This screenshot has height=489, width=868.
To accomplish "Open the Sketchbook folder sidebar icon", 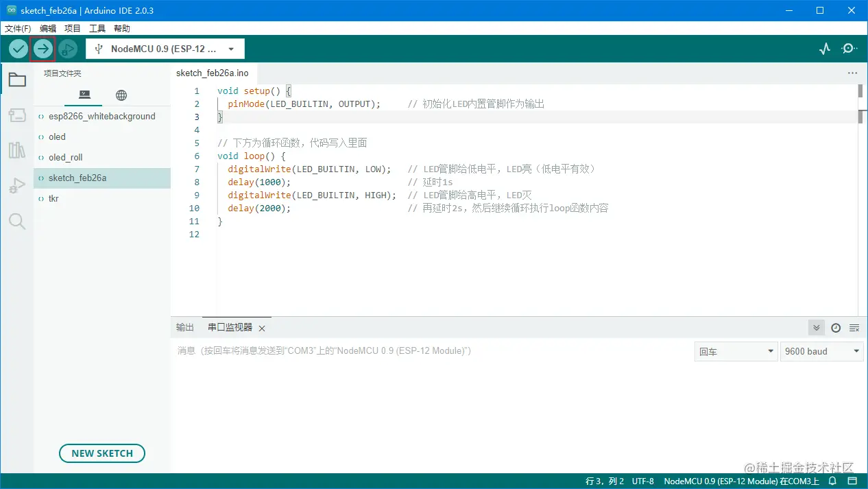I will click(17, 80).
